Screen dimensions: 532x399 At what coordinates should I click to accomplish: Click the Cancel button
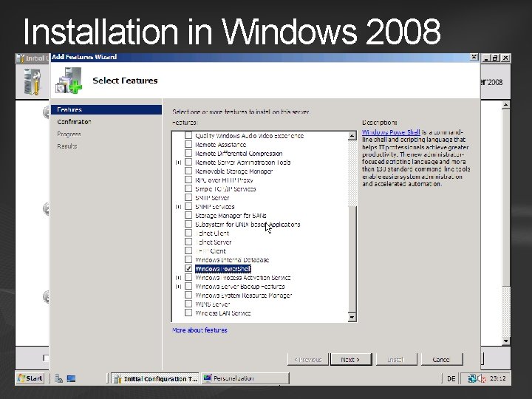coord(441,359)
